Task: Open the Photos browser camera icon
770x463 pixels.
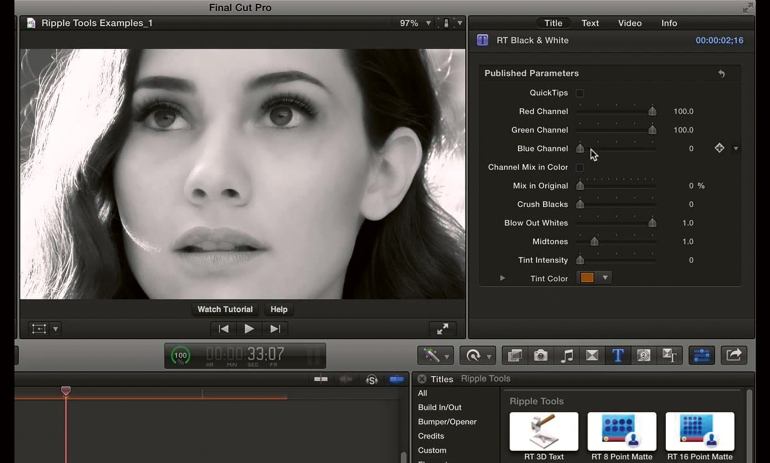Action: (x=541, y=355)
